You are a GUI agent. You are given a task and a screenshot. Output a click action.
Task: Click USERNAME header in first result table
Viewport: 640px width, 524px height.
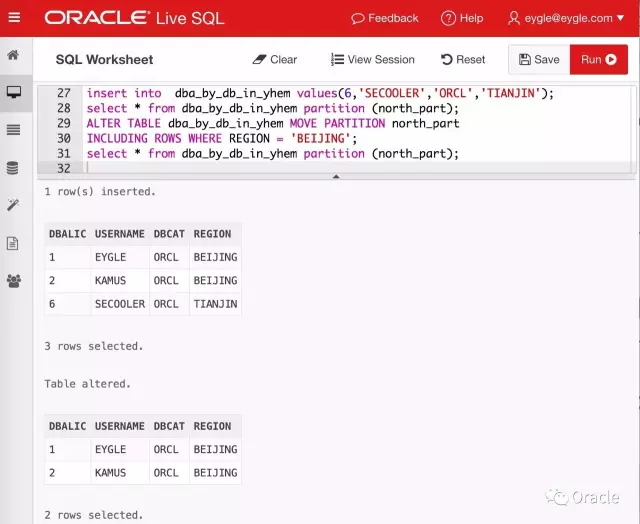pos(120,234)
